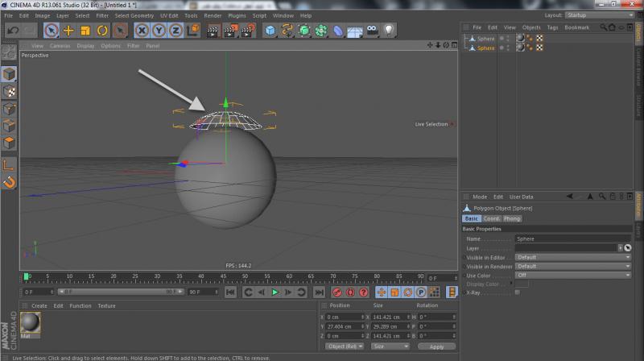This screenshot has width=644, height=361.
Task: Expand the Use Color dropdown
Action: [x=573, y=275]
